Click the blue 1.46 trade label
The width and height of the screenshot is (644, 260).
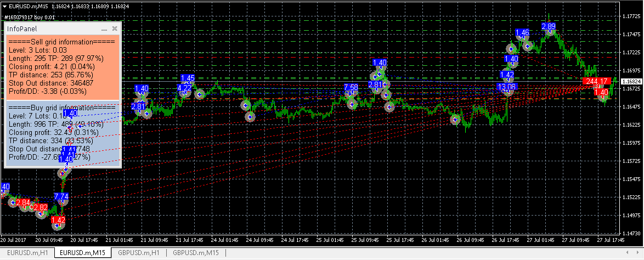(522, 32)
